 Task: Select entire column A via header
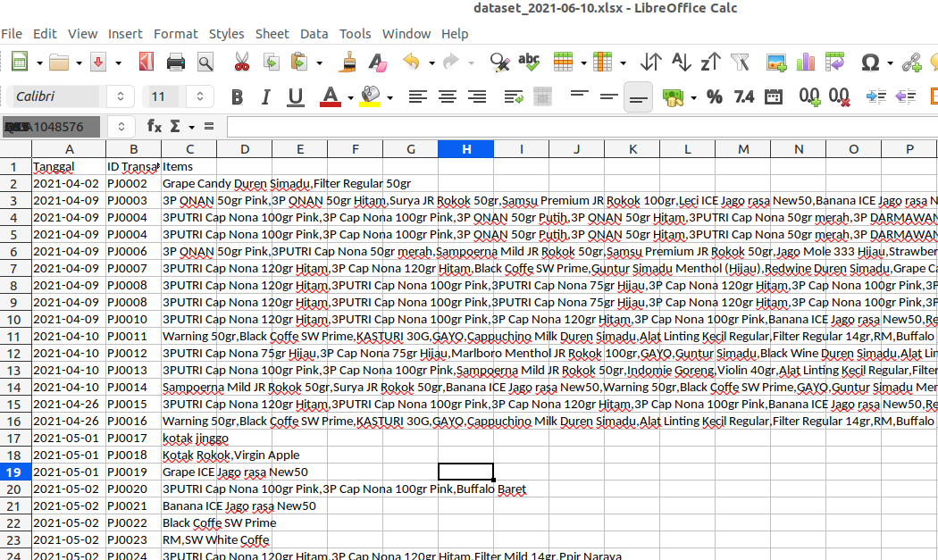[x=69, y=149]
